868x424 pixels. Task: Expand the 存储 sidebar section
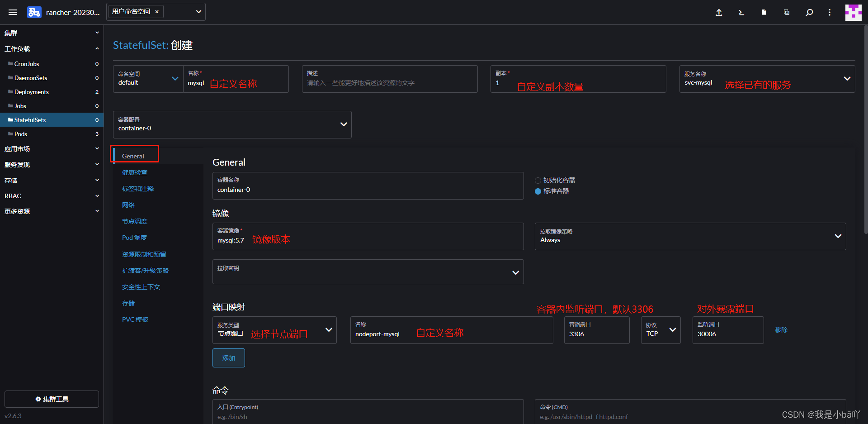pyautogui.click(x=52, y=180)
